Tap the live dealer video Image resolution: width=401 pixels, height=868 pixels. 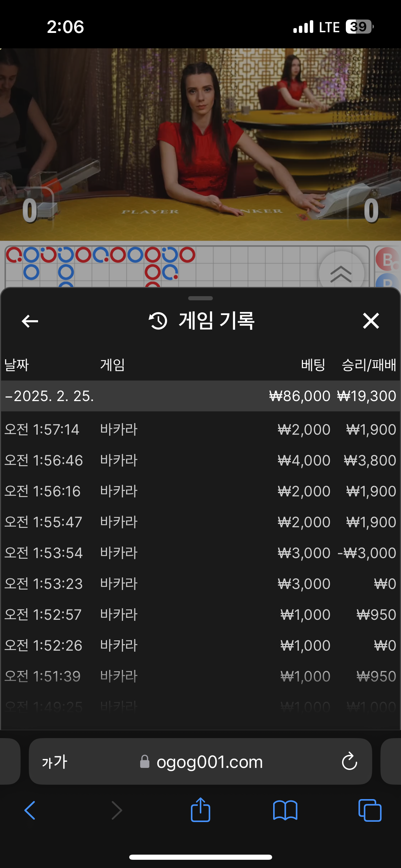click(200, 144)
